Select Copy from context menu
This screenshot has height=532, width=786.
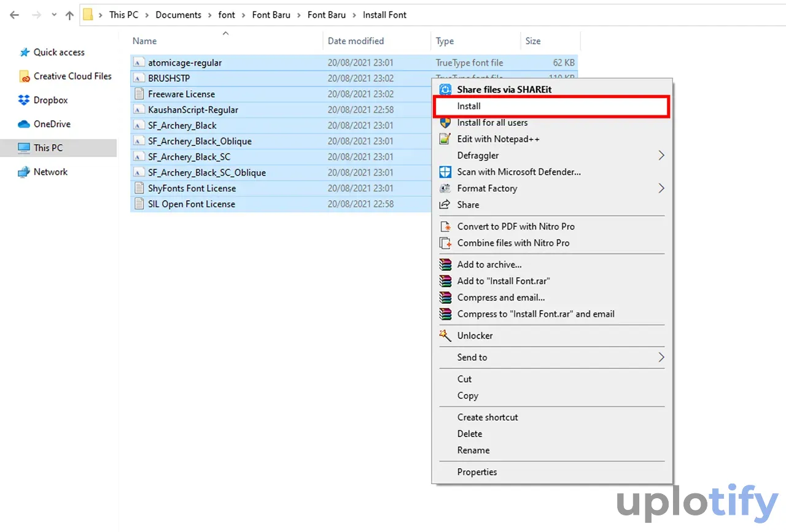pos(468,396)
